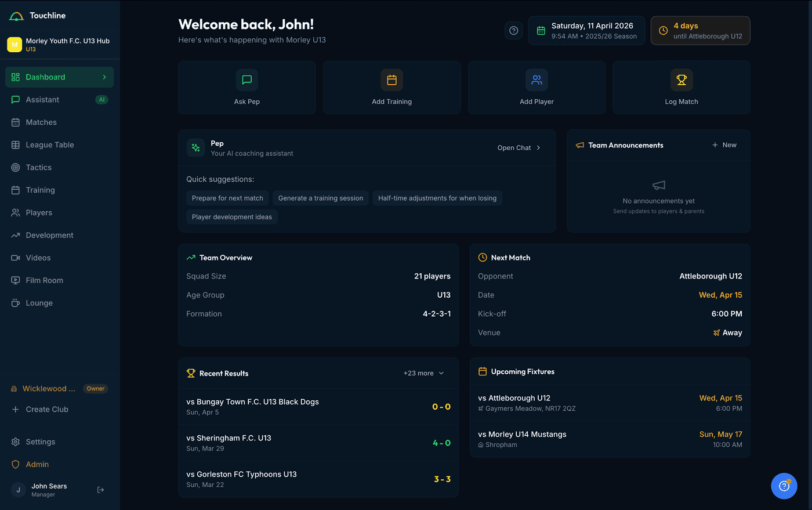Click the League Table icon in sidebar
812x510 pixels.
pyautogui.click(x=16, y=145)
